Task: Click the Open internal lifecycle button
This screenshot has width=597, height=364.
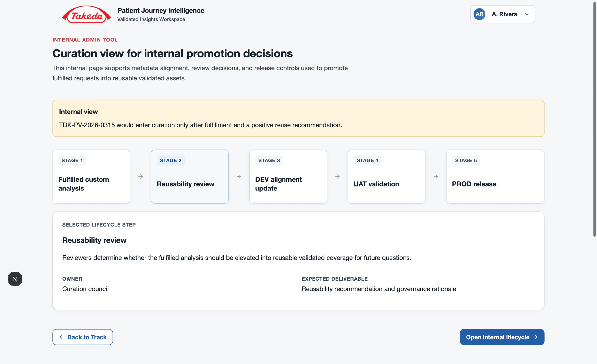Action: tap(502, 337)
